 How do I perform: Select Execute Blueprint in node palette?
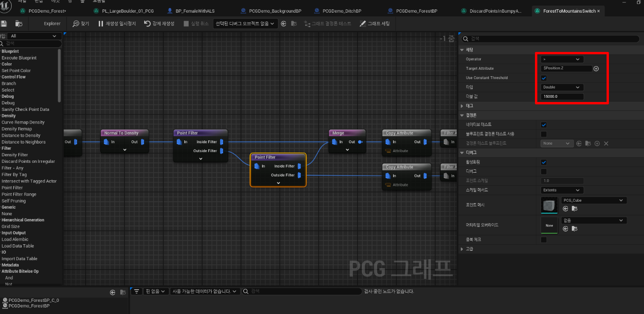[x=19, y=58]
